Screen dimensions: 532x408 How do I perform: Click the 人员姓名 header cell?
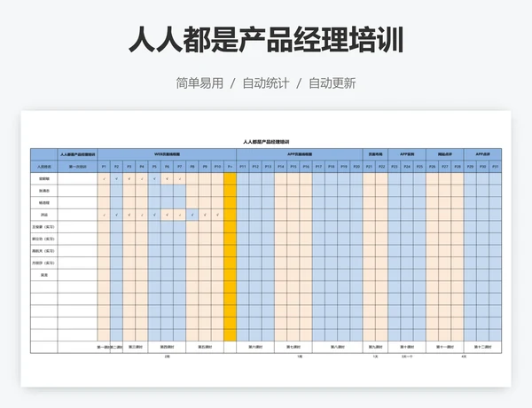[x=44, y=167]
